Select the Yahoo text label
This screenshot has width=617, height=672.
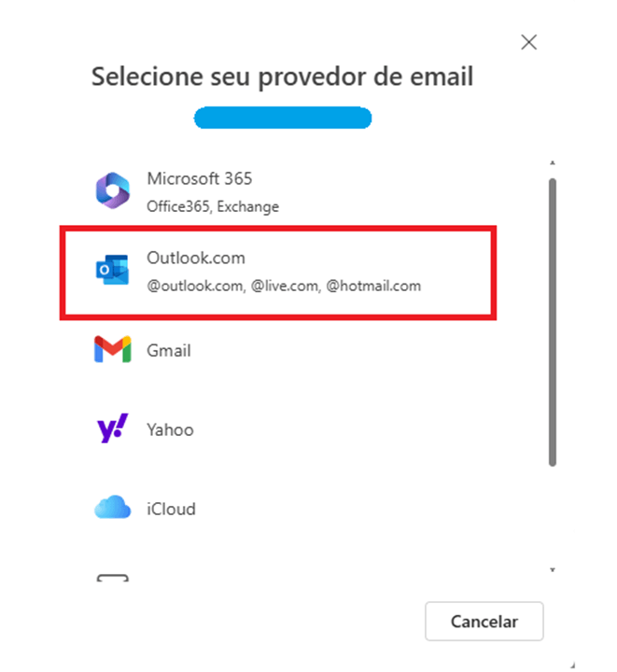click(x=170, y=430)
